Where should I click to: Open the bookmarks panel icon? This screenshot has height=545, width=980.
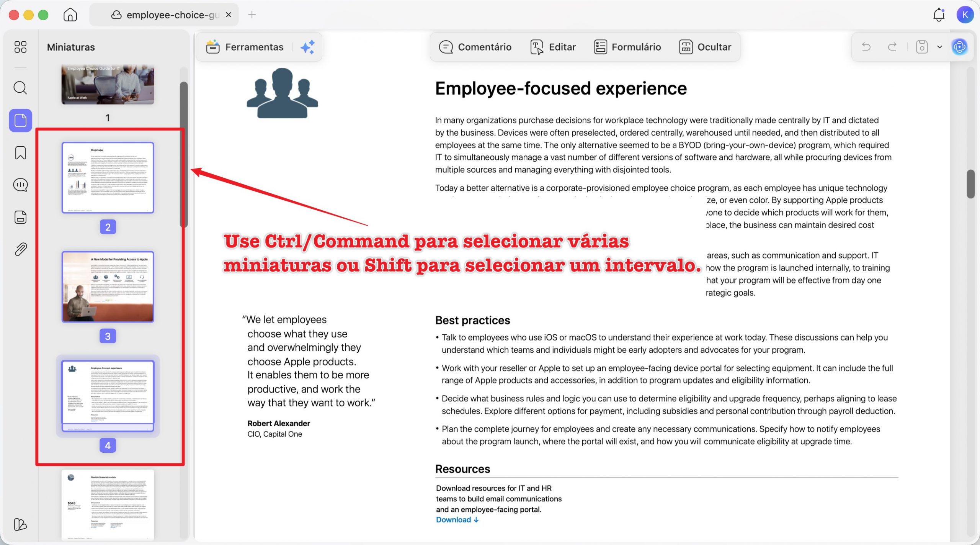[x=20, y=153]
